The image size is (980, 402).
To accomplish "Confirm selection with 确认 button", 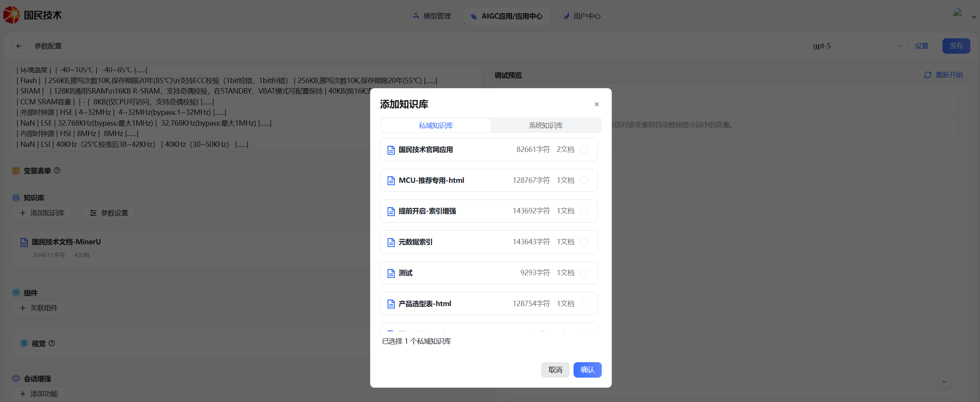I will 587,370.
